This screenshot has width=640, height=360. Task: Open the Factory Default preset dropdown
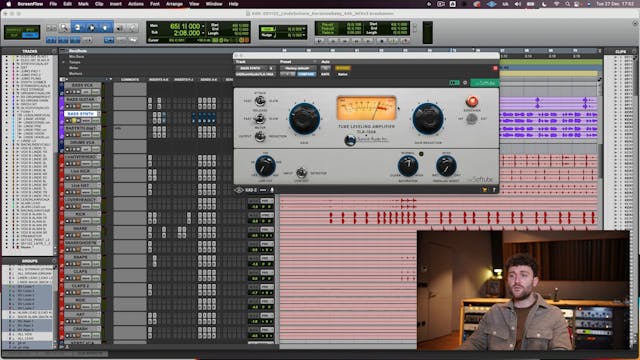[x=298, y=68]
